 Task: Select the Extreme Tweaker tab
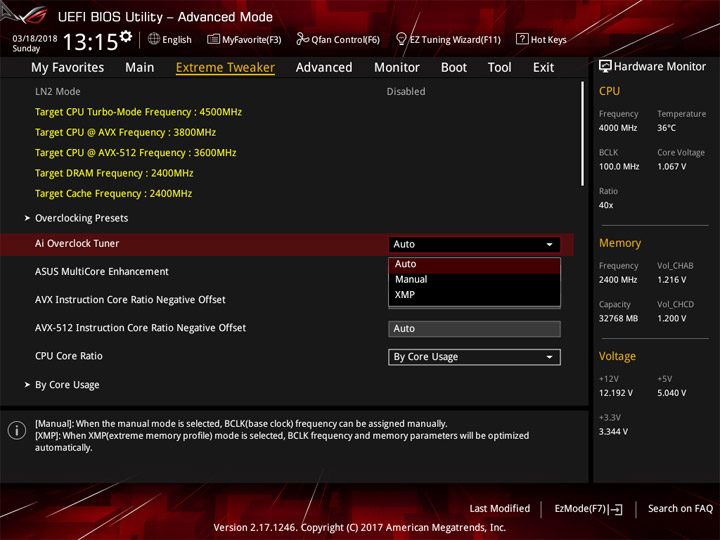[x=225, y=68]
